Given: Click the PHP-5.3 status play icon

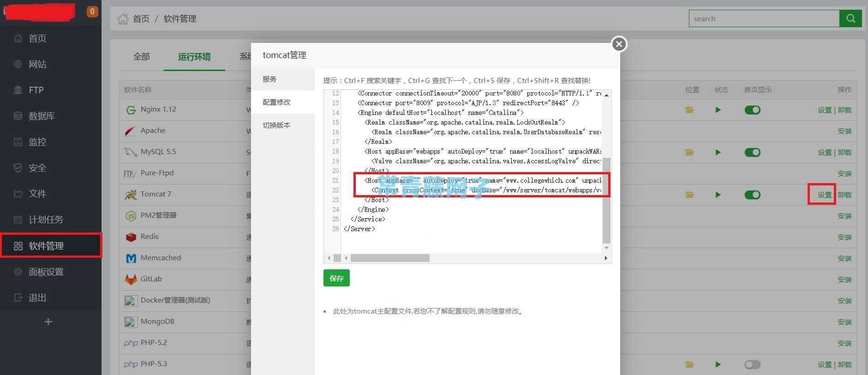Looking at the screenshot, I should tap(718, 364).
